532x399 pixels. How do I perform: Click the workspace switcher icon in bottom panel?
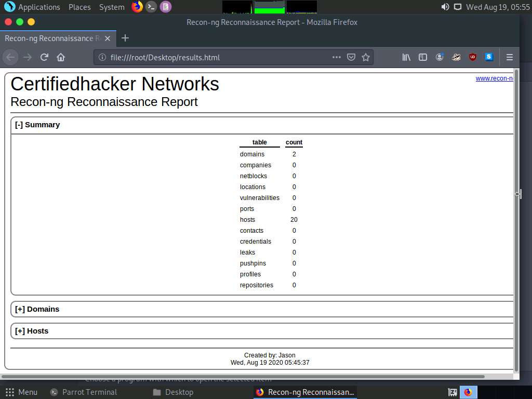click(453, 392)
